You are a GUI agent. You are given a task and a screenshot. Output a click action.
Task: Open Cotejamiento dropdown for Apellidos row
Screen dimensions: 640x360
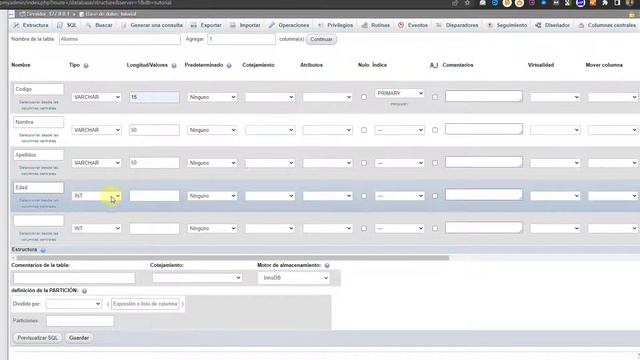point(270,163)
